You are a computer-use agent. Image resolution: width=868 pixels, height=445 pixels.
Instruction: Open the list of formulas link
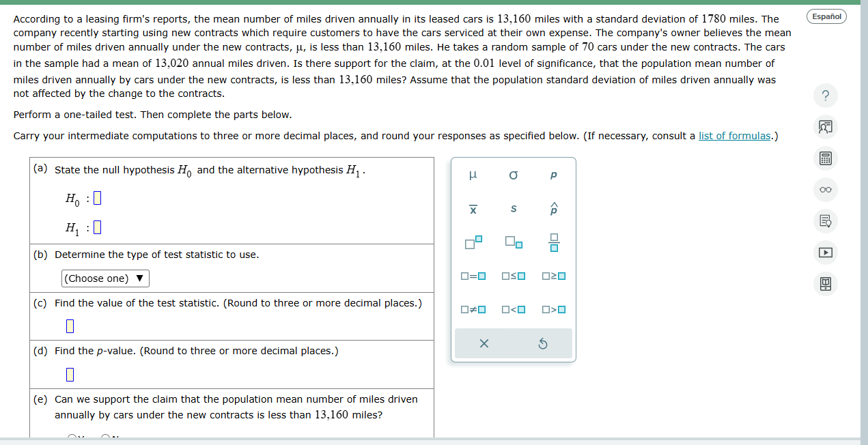tap(734, 136)
